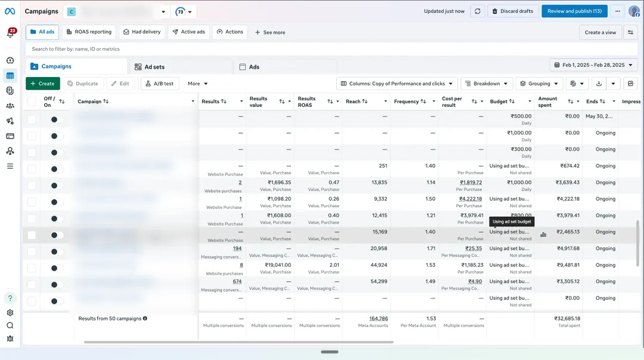Image resolution: width=644 pixels, height=360 pixels.
Task: View charts icon in highlighted row
Action: point(543,235)
